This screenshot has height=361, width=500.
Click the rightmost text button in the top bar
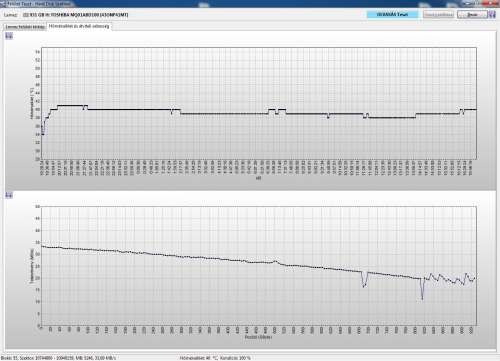[x=472, y=14]
